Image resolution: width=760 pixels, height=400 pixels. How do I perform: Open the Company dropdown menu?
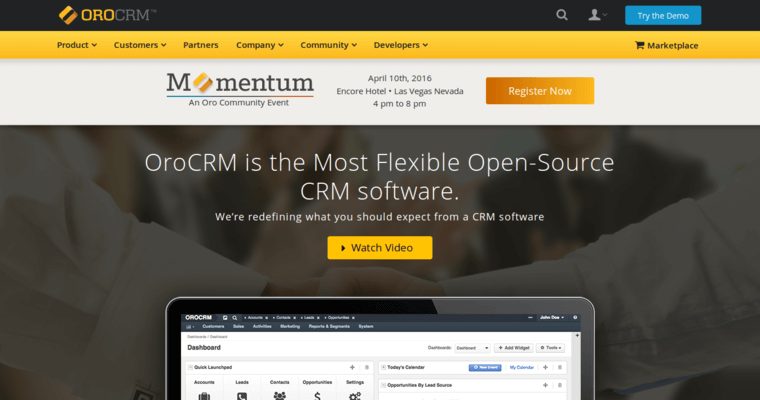[260, 45]
